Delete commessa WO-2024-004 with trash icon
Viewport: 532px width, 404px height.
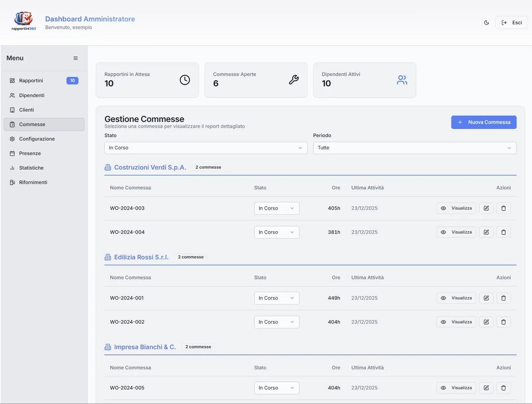[x=504, y=232]
